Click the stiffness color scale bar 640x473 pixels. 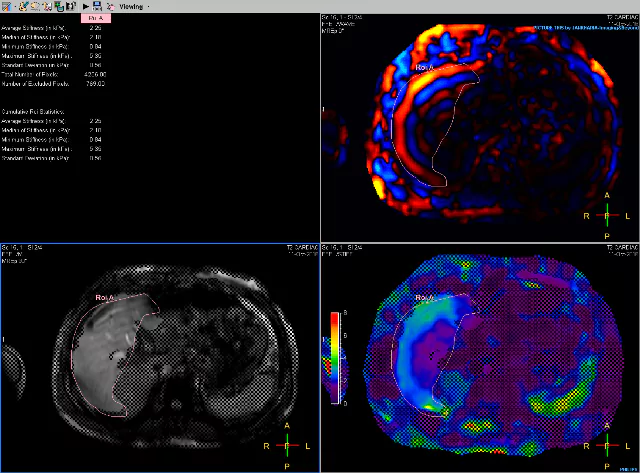[335, 359]
